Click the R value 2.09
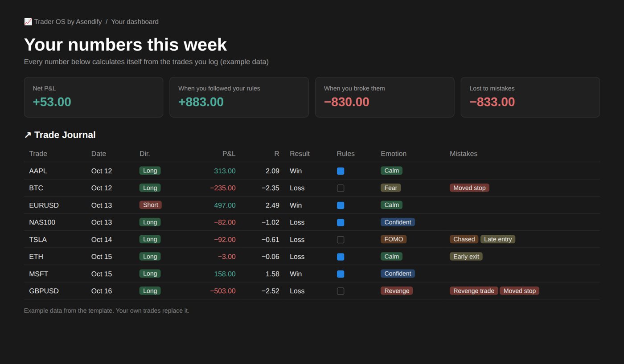Screen dimensions: 624x364 coord(272,171)
